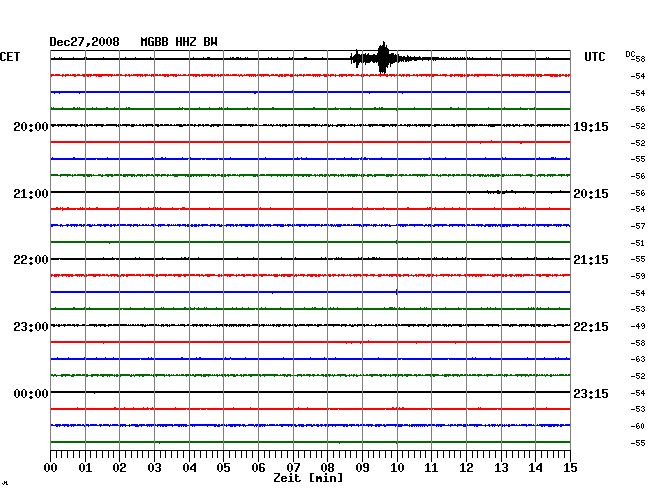Click the 19:15 UTC time label
Viewport: 650px width, 494px height.
pyautogui.click(x=591, y=127)
